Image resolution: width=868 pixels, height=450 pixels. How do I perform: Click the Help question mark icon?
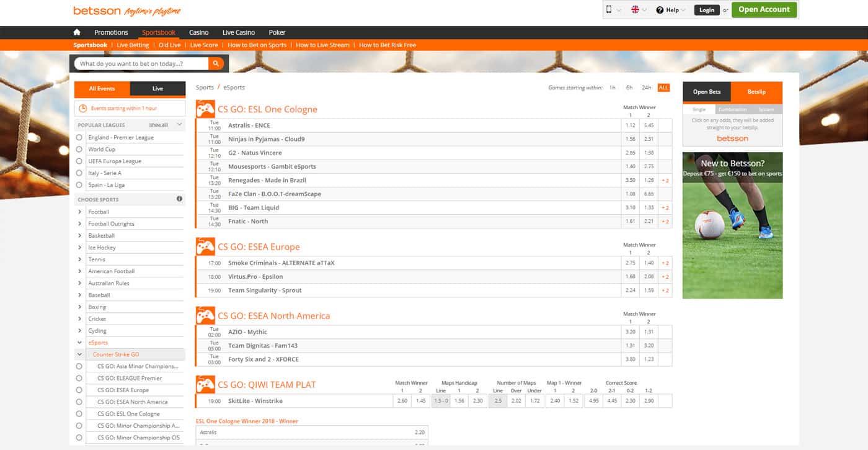pyautogui.click(x=660, y=10)
